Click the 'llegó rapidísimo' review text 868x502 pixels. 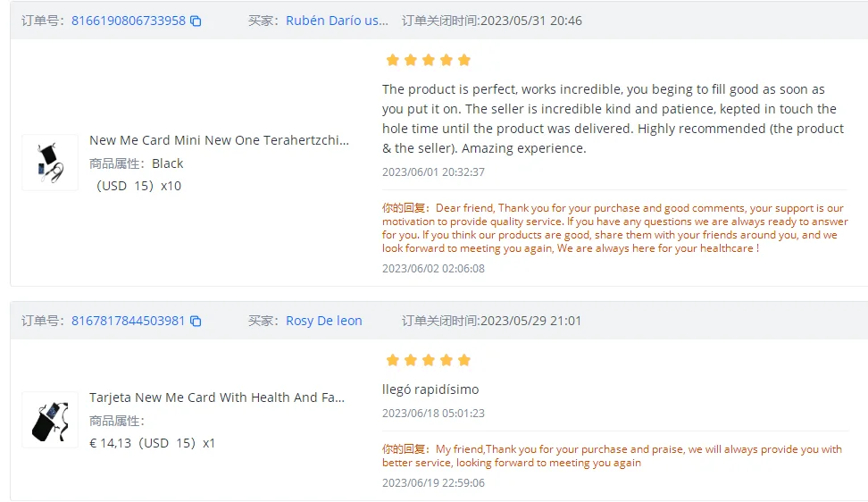430,389
